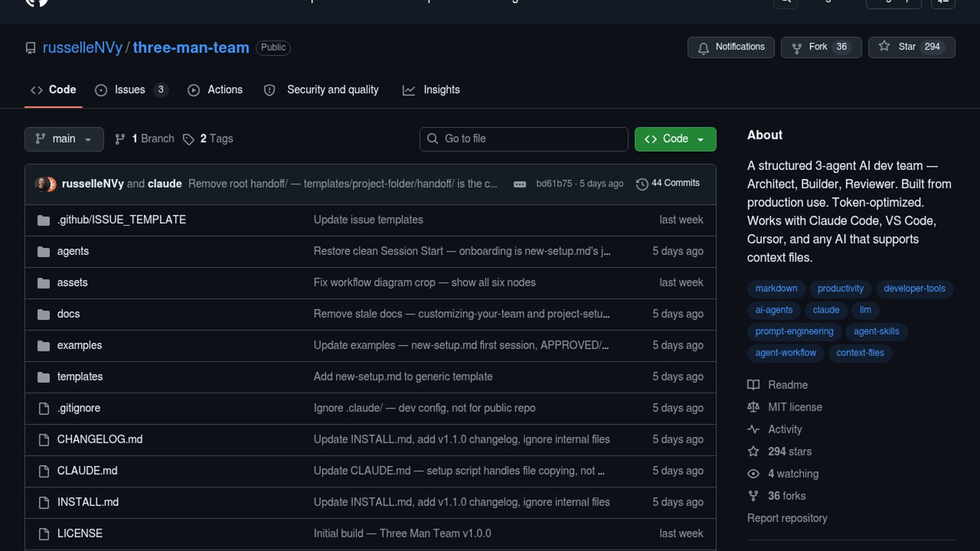Open commit history clock icon
The image size is (980, 551).
[x=642, y=184]
